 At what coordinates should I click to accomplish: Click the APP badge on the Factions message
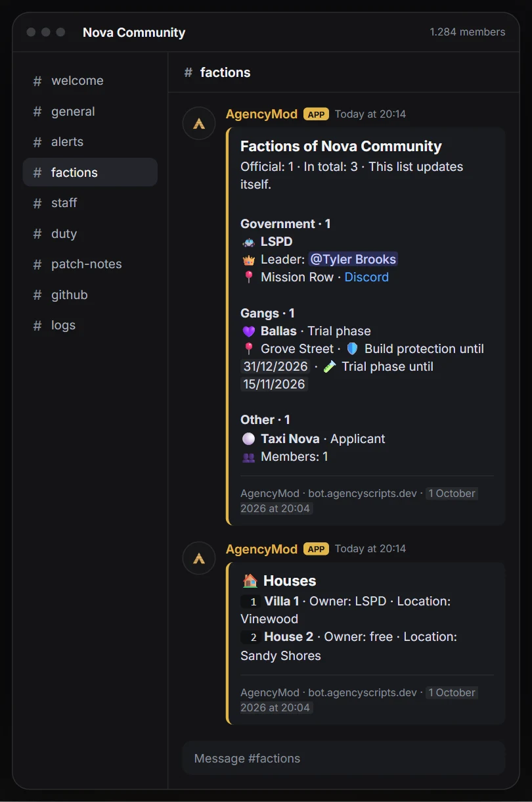pyautogui.click(x=316, y=114)
